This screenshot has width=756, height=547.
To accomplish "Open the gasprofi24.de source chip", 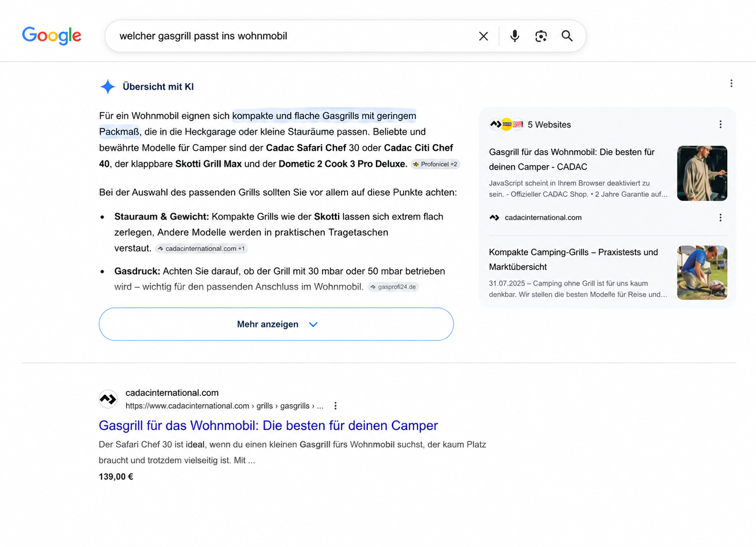I will (393, 287).
